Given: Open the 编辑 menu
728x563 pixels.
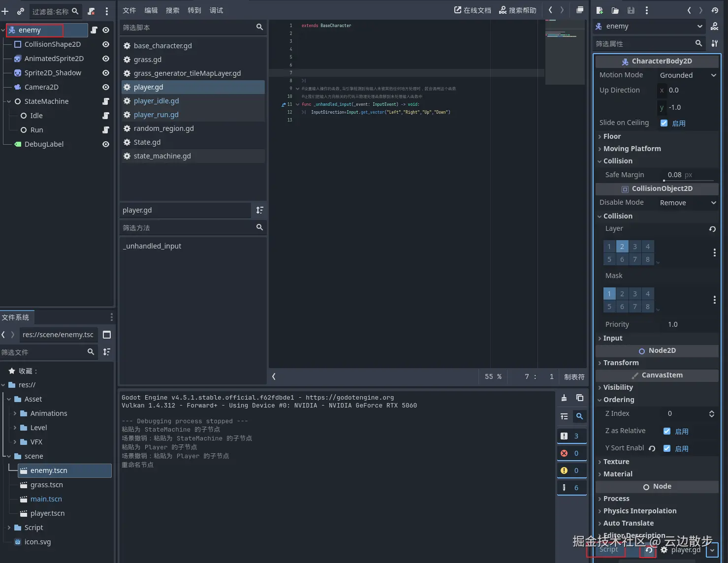Looking at the screenshot, I should (151, 10).
